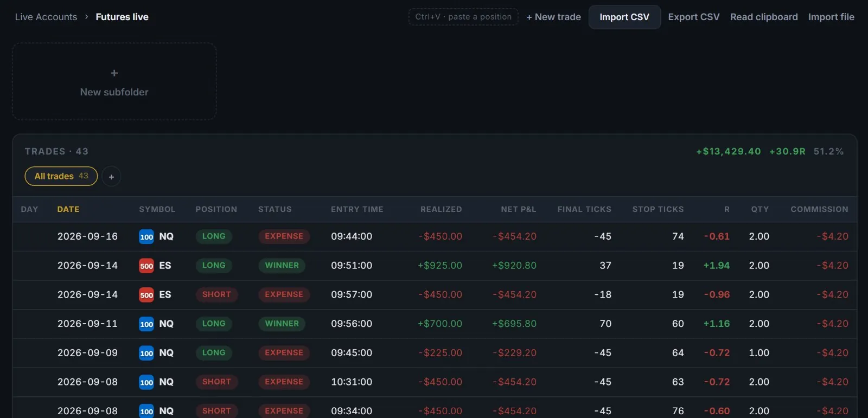The height and width of the screenshot is (418, 868).
Task: Click total P&L +$13,429.40
Action: [729, 152]
